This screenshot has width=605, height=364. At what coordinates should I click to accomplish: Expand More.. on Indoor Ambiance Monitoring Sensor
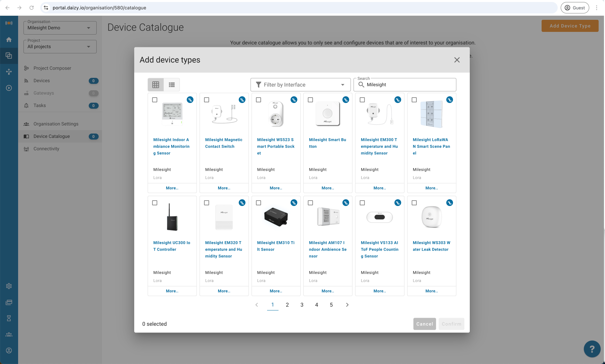[172, 188]
